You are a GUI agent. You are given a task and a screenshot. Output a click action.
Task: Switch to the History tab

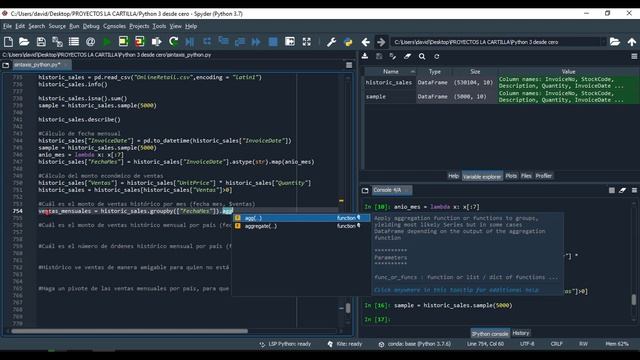[521, 333]
